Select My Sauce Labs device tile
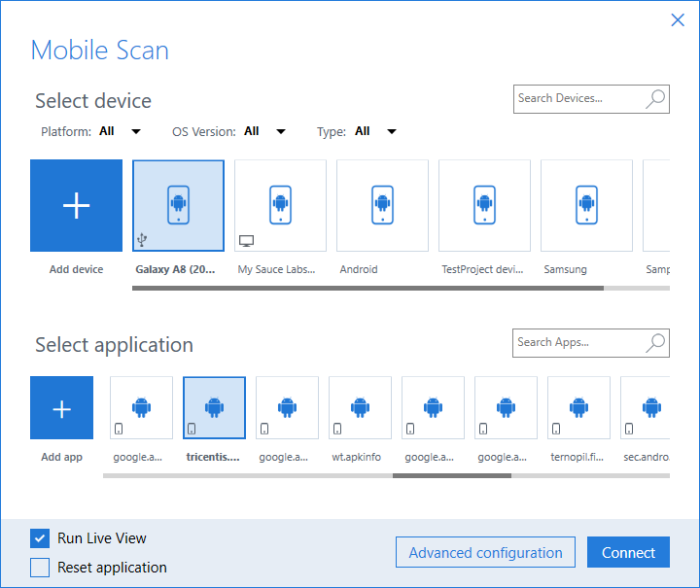The image size is (700, 588). [280, 205]
